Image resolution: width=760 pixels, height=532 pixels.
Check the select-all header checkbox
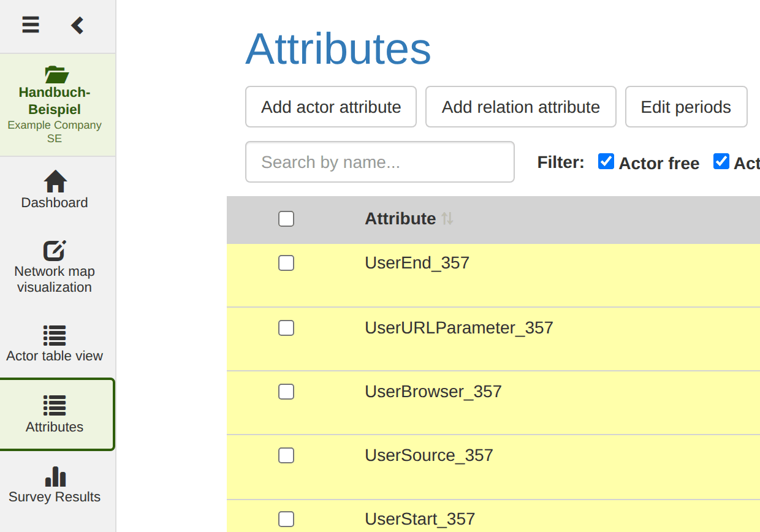coord(286,219)
